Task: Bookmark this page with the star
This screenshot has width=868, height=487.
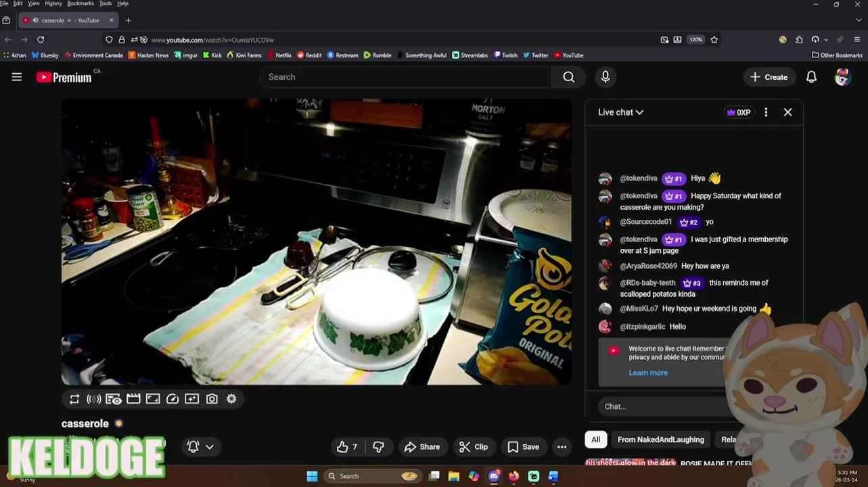Action: [x=714, y=40]
